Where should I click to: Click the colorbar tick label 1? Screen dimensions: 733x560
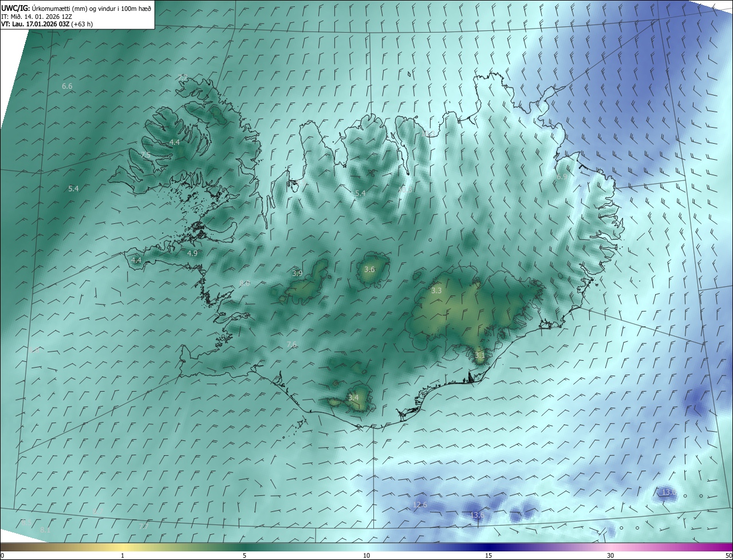point(123,555)
